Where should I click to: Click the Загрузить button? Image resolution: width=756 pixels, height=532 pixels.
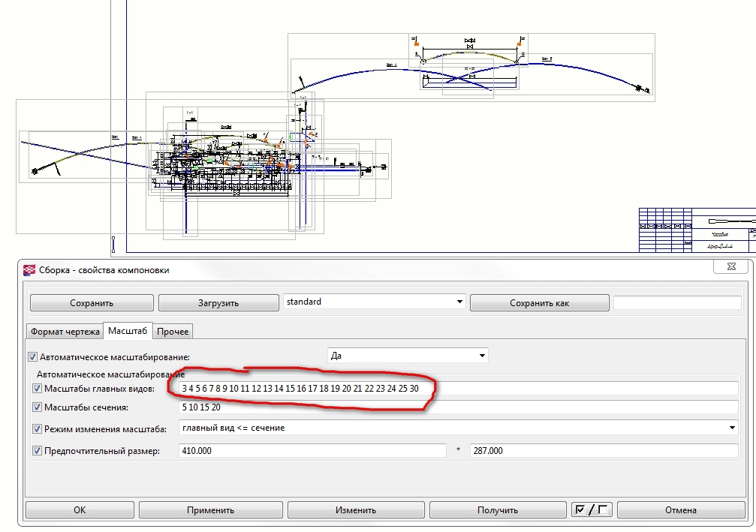[218, 303]
